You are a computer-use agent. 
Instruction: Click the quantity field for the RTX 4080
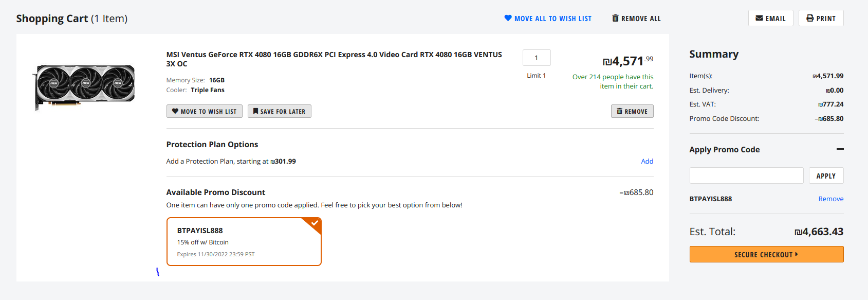coord(536,58)
